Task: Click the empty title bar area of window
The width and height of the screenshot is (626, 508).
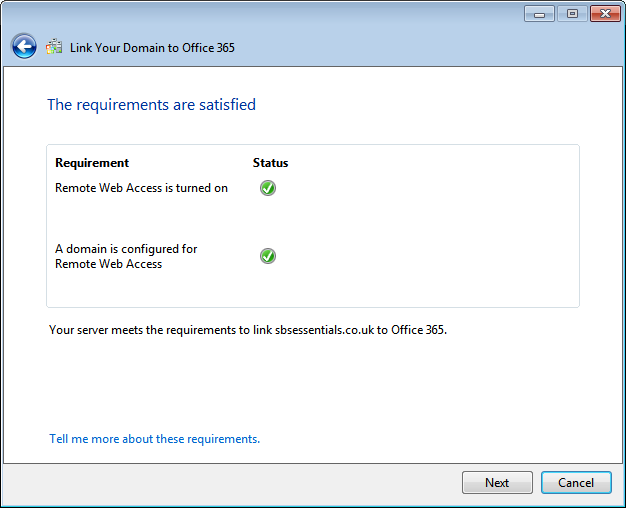Action: click(x=300, y=14)
